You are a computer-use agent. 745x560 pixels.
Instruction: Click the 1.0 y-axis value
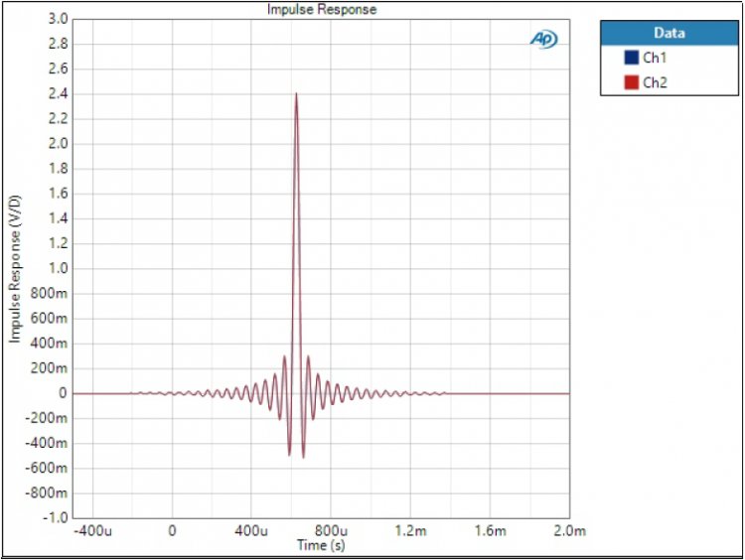58,268
